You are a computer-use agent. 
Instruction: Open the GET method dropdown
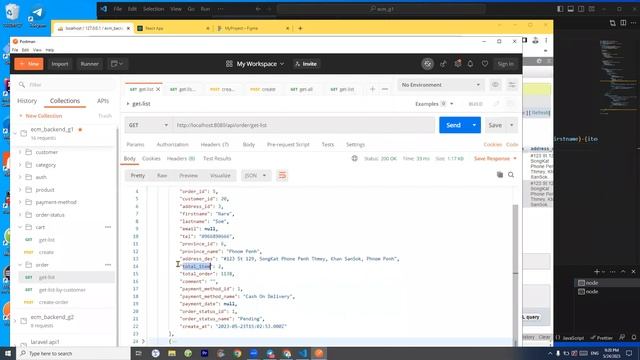point(148,125)
